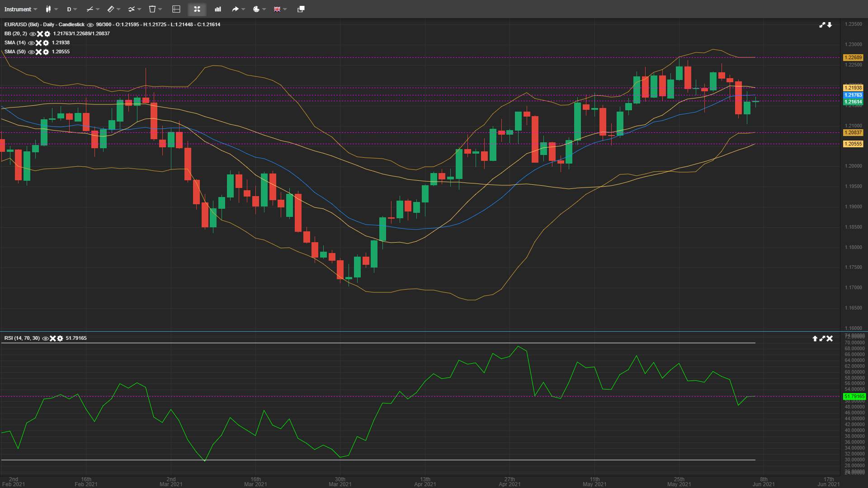Open the trend line drawing tool

92,9
